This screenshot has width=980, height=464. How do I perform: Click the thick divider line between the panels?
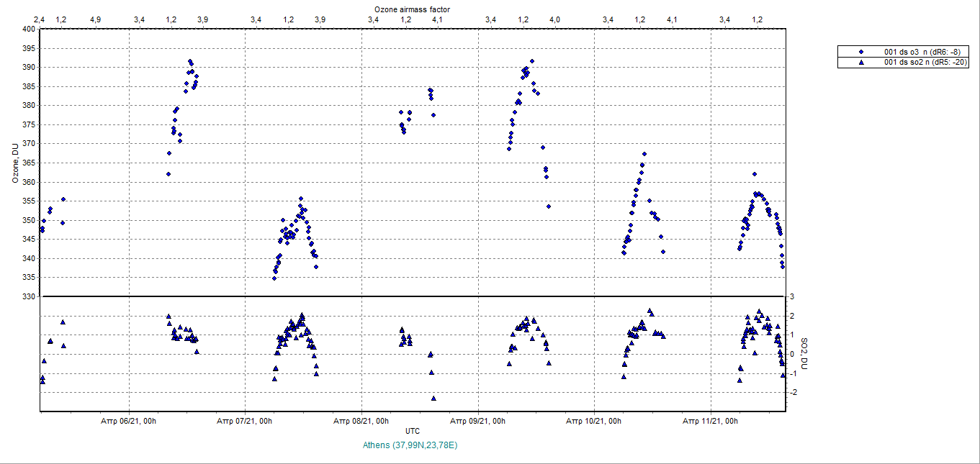click(413, 296)
